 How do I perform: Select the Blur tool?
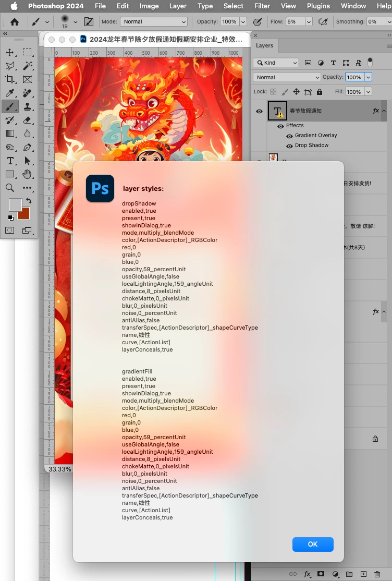click(27, 134)
